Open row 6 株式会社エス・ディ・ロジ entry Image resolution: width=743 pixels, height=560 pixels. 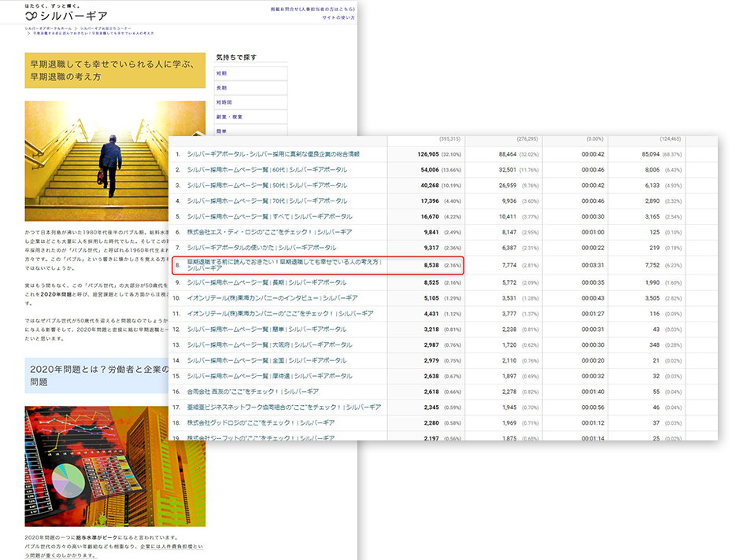point(269,232)
